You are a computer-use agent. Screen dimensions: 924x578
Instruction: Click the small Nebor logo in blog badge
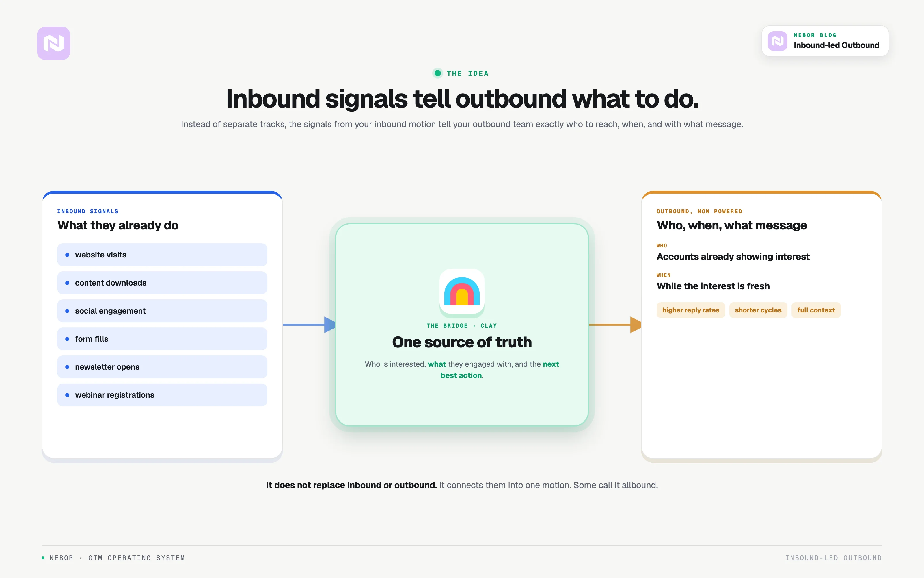(777, 41)
